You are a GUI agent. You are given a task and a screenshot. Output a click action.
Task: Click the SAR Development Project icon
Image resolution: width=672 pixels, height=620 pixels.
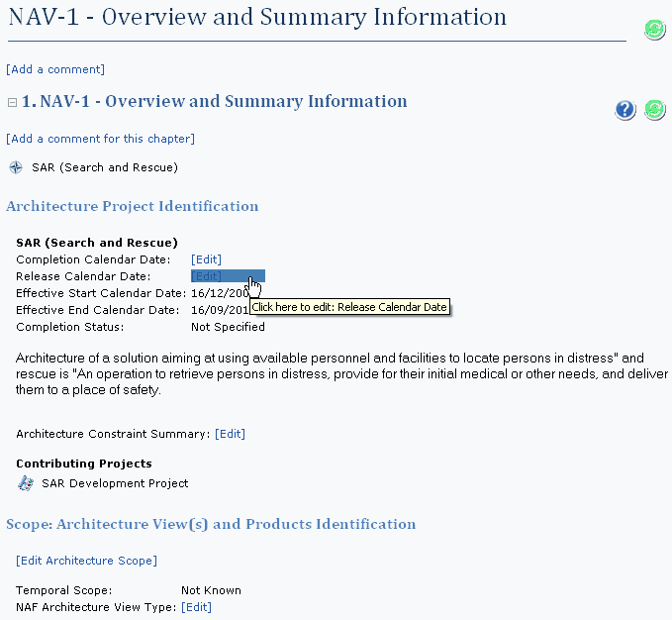pyautogui.click(x=26, y=483)
